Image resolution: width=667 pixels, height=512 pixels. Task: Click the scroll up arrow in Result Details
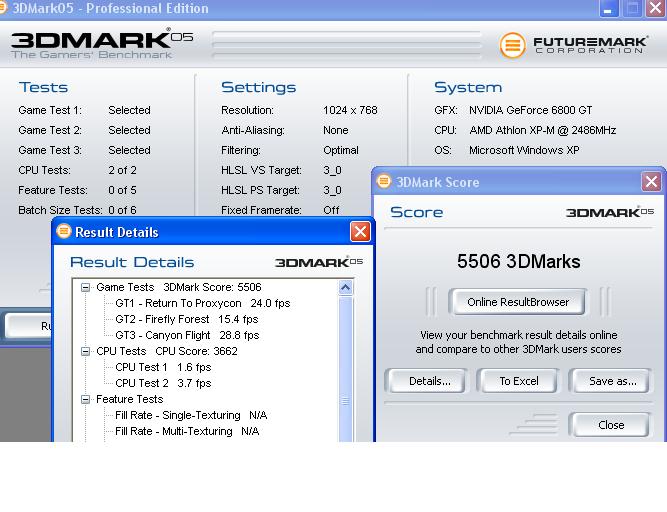click(x=345, y=288)
